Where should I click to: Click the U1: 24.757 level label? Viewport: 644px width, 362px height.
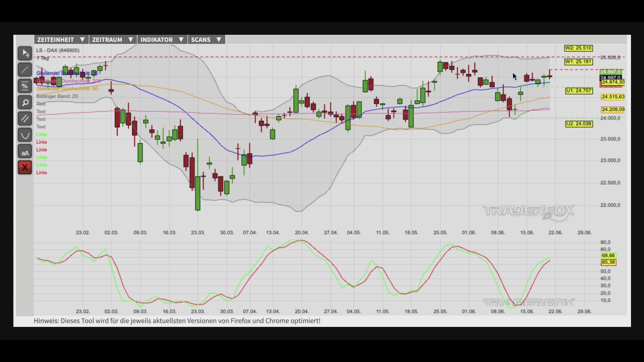579,90
